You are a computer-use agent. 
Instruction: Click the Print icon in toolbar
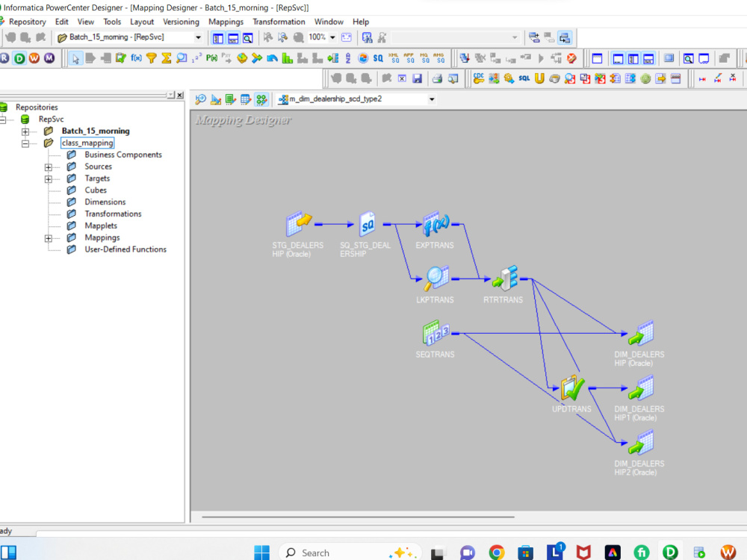coord(437,78)
